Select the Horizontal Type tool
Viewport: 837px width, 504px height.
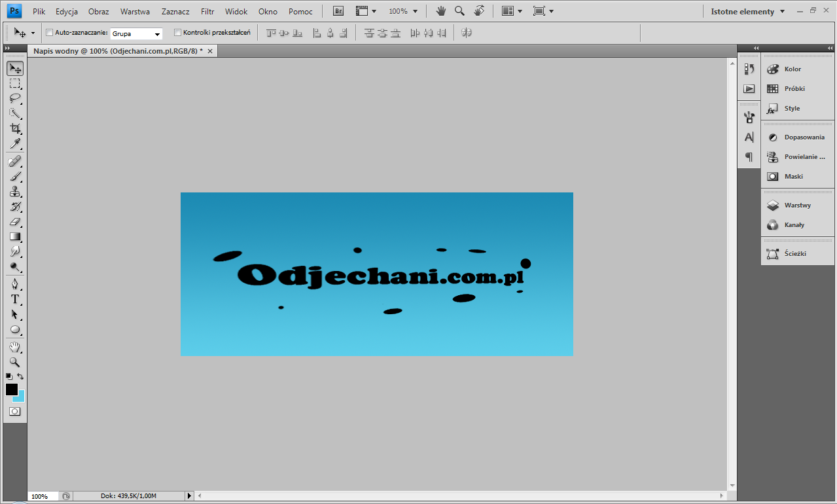coord(14,299)
